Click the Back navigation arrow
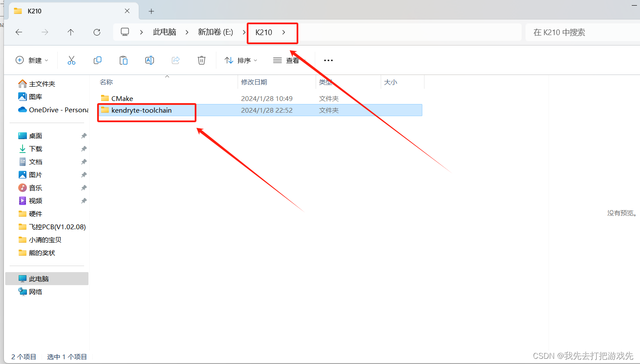The image size is (640, 364). coord(19,32)
